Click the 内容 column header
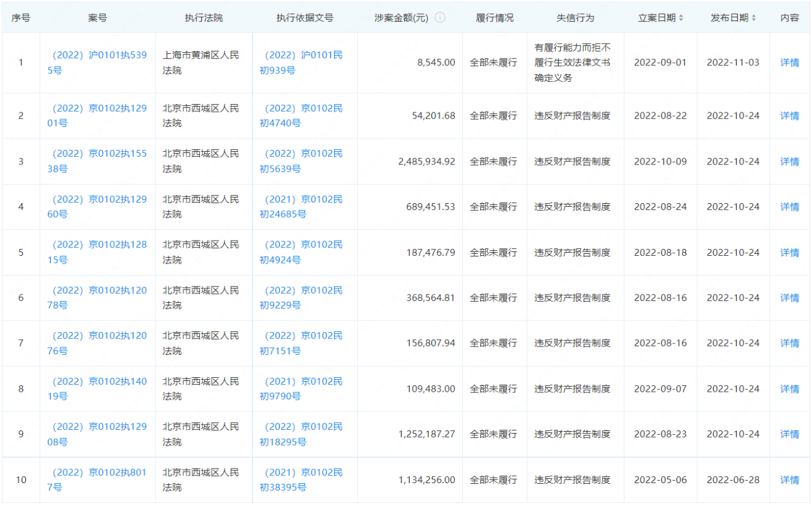Image resolution: width=812 pixels, height=506 pixels. (x=790, y=18)
